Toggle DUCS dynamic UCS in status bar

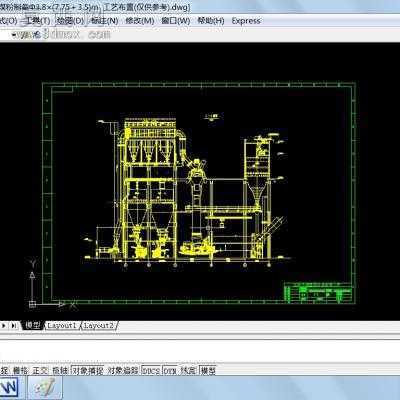[x=152, y=370]
